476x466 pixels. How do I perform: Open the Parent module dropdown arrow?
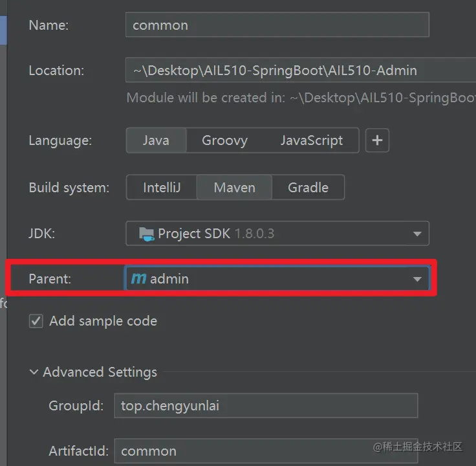(x=417, y=279)
